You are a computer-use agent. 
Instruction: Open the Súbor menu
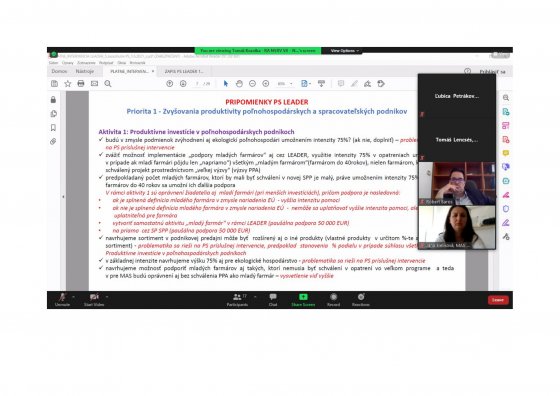pos(54,62)
